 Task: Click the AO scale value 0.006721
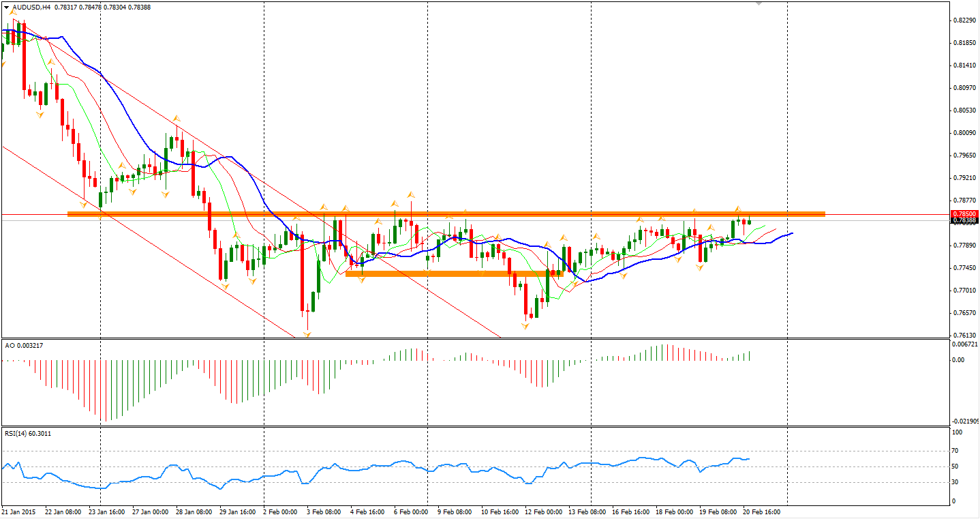[965, 344]
